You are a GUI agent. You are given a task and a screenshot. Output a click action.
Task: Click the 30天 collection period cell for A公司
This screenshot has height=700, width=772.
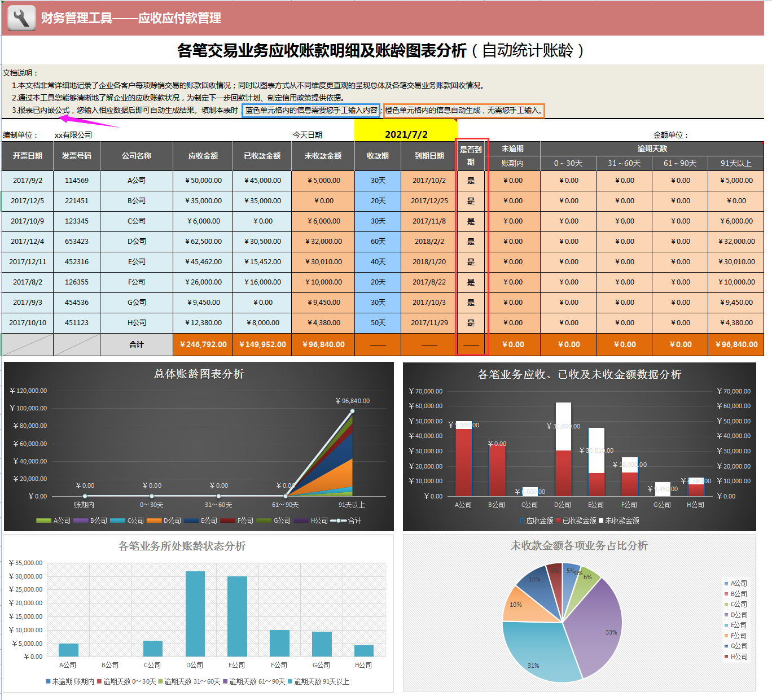pos(378,181)
